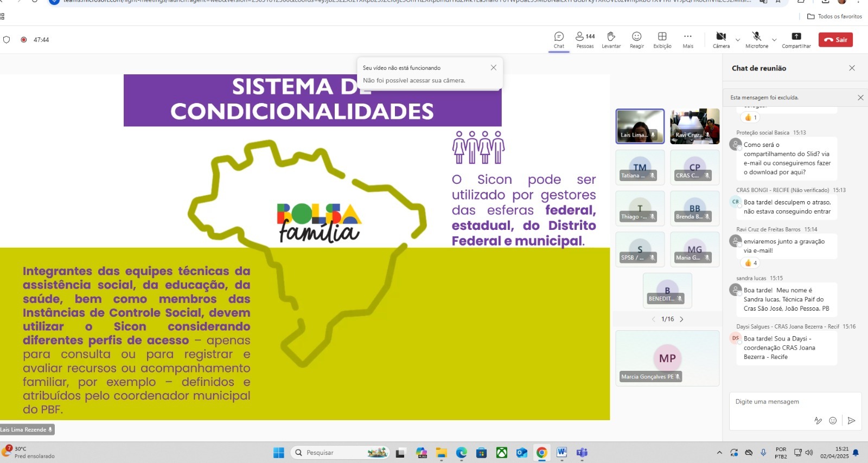Select the Lais Lima video thumbnail

coord(640,126)
